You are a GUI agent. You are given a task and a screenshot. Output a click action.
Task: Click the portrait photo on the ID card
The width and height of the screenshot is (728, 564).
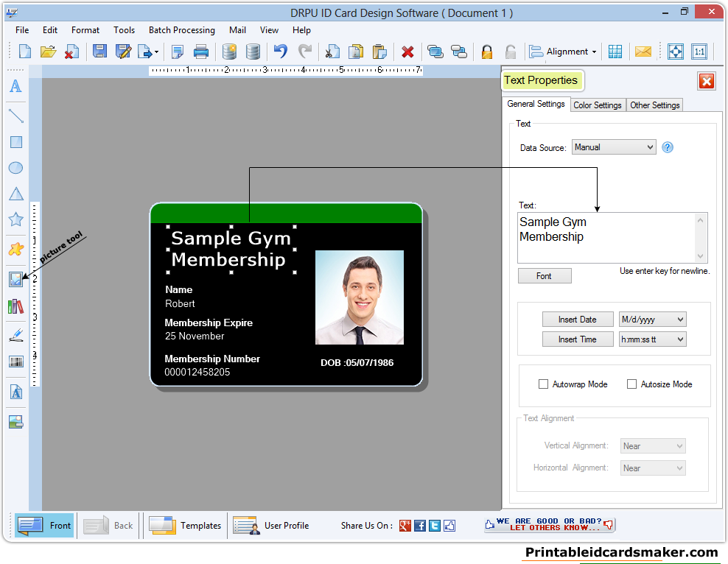click(x=360, y=297)
